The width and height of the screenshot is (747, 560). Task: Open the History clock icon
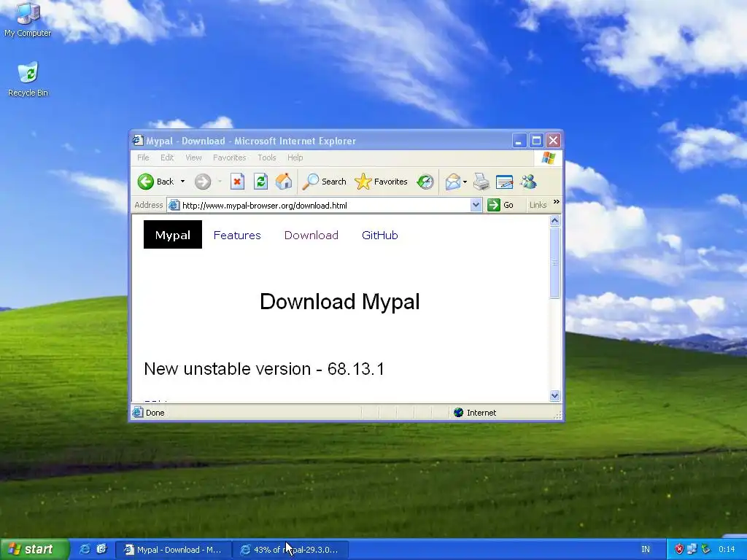click(425, 182)
